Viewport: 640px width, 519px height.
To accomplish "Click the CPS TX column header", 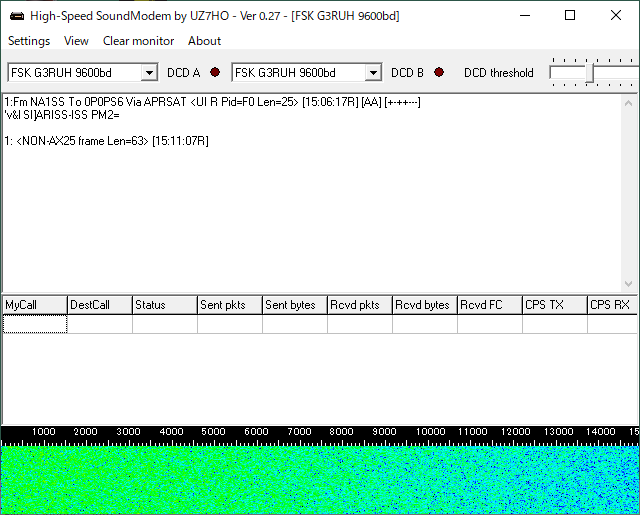I will coord(555,305).
